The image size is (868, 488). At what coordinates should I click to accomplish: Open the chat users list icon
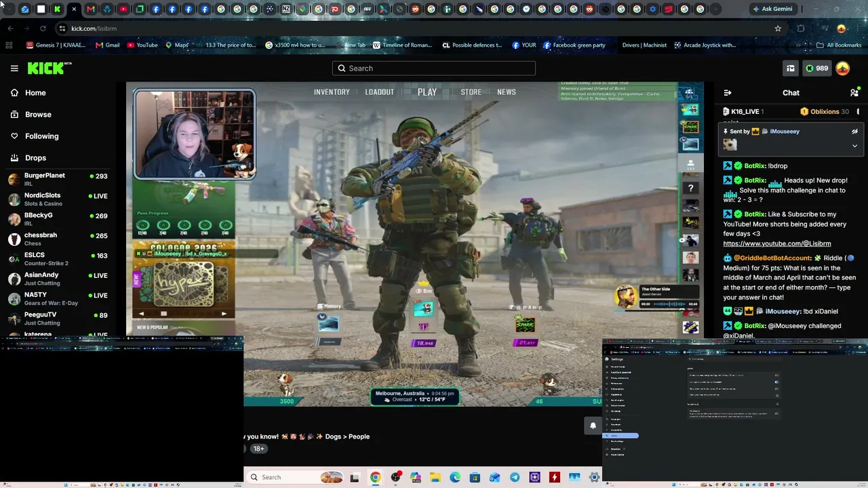854,93
